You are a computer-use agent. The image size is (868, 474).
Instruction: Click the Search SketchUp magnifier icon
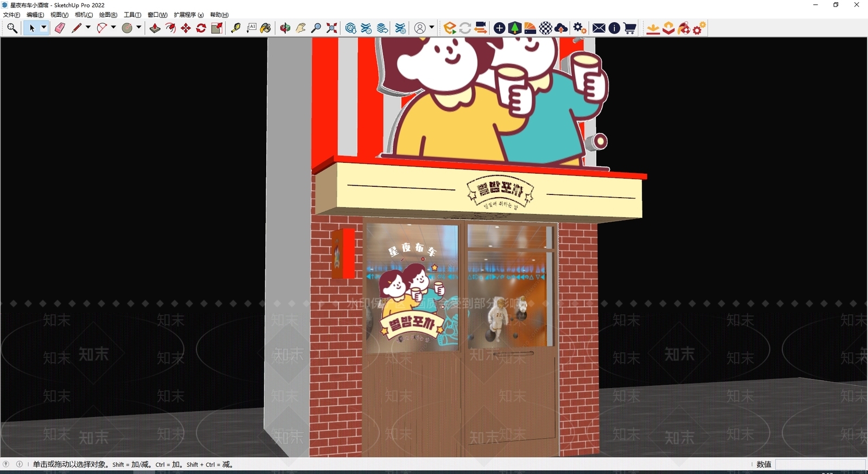(12, 28)
